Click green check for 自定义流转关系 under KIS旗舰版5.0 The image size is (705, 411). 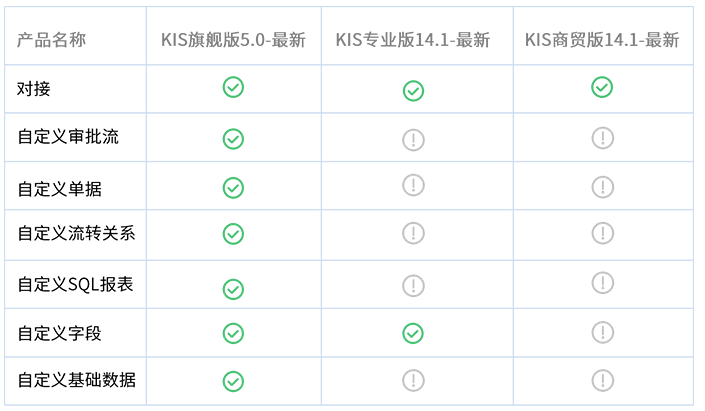click(x=233, y=234)
